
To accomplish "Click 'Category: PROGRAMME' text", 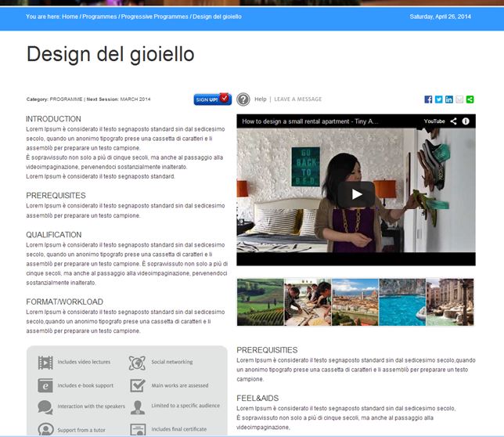I will point(54,99).
